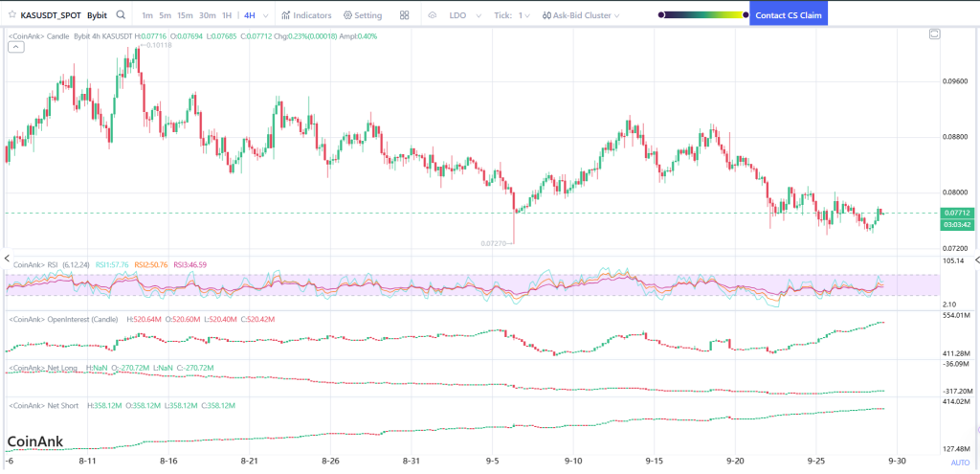Open the symbol search magnifier
Screen dimensions: 980x474
pyautogui.click(x=120, y=15)
